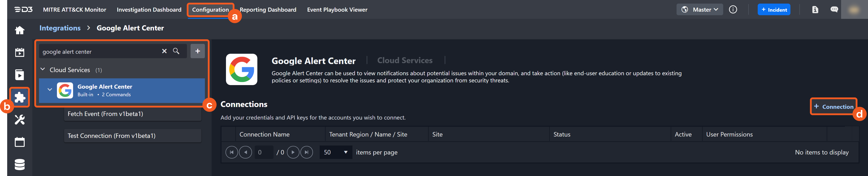Switch to the Configuration tab
This screenshot has height=176, width=868.
(x=210, y=10)
